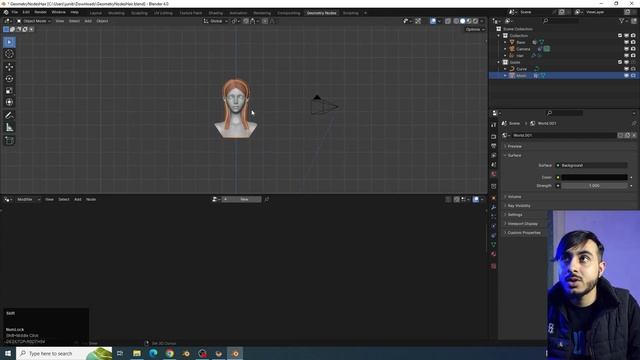
Task: Open the Object Data properties tab
Action: (x=493, y=245)
